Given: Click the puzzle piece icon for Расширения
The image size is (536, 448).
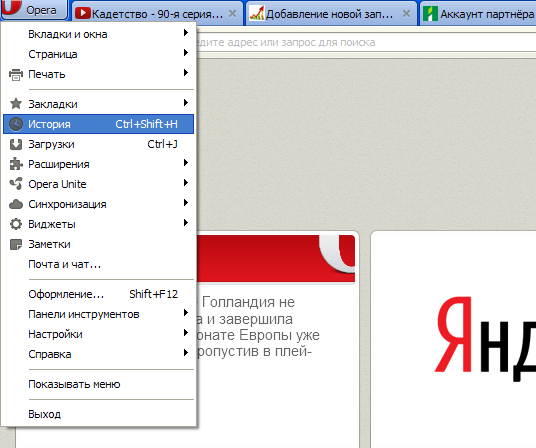Looking at the screenshot, I should tap(16, 164).
